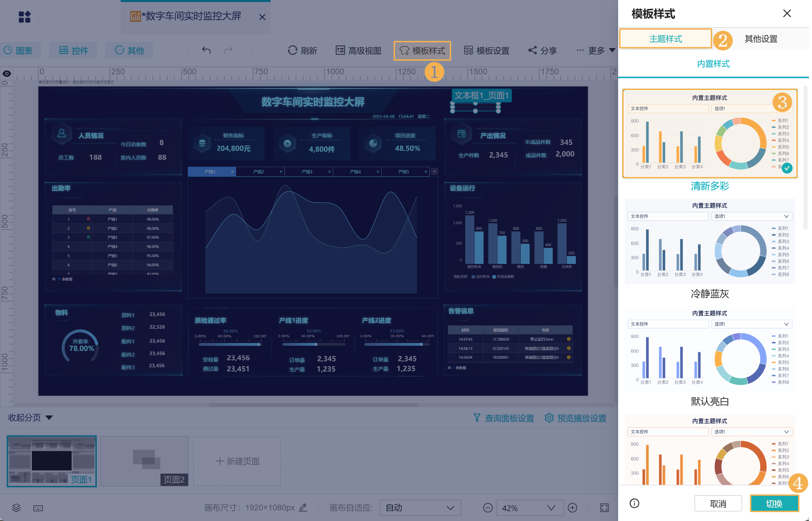Click the info icon in style panel
Image resolution: width=812 pixels, height=521 pixels.
point(634,503)
